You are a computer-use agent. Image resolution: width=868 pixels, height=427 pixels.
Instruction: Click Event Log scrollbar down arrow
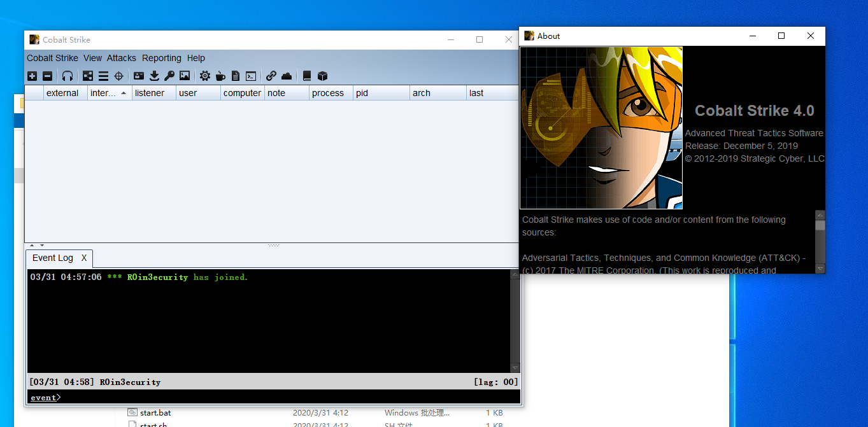[x=515, y=368]
